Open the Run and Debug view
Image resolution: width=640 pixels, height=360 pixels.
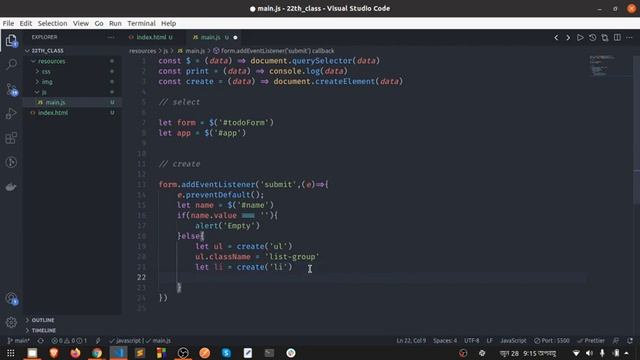11,113
